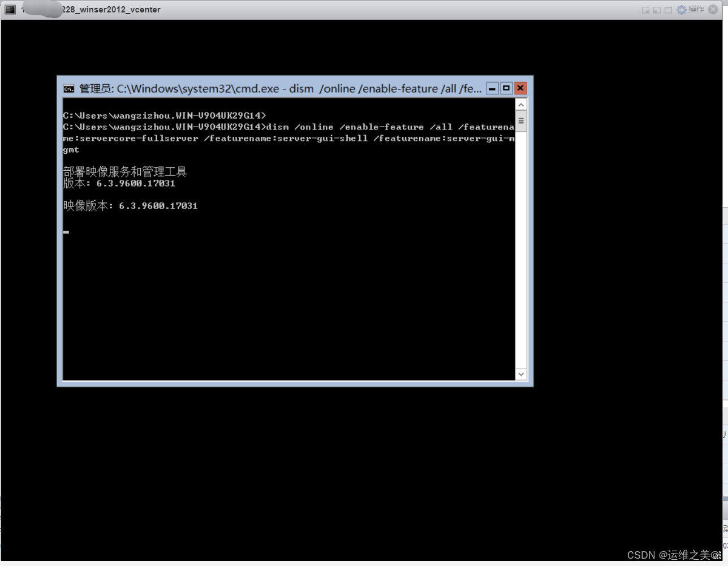Click the cmd scrollbar up arrow
Viewport: 728px width, 566px height.
(x=521, y=105)
